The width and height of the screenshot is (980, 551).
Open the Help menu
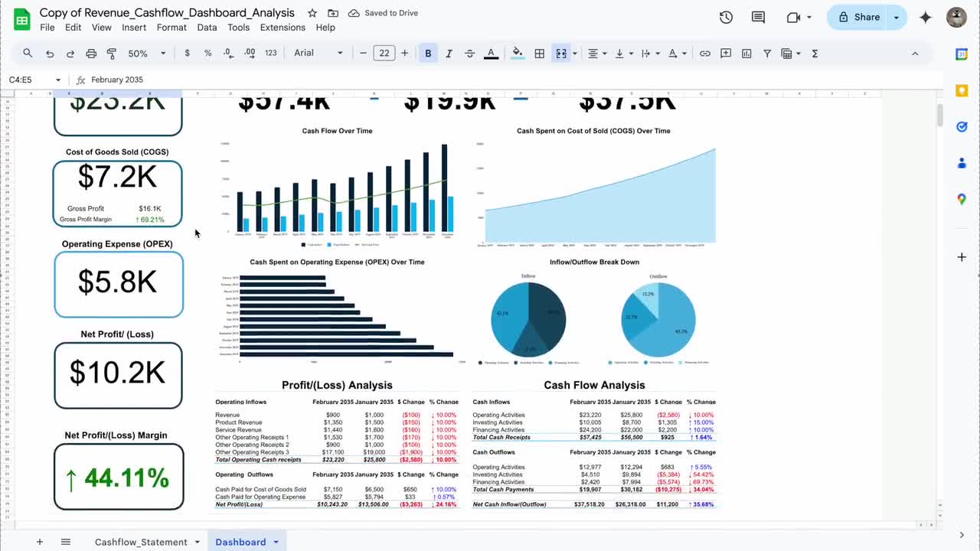coord(325,28)
